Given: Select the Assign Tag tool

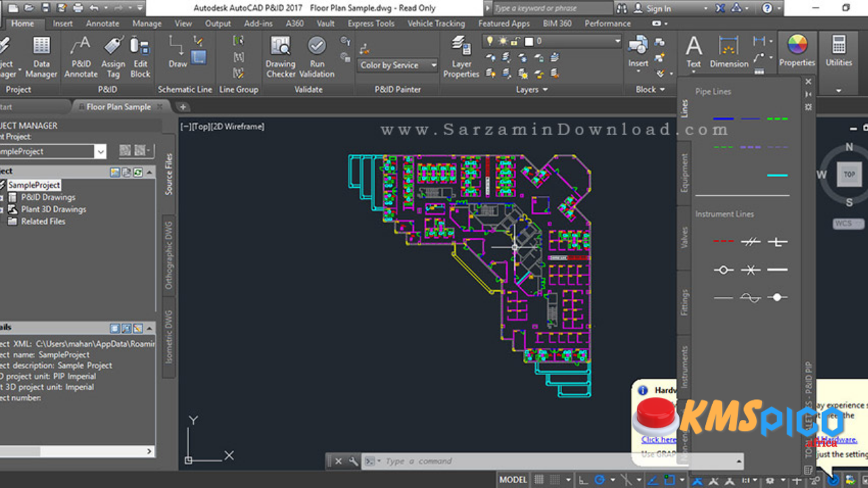Looking at the screenshot, I should click(x=113, y=56).
